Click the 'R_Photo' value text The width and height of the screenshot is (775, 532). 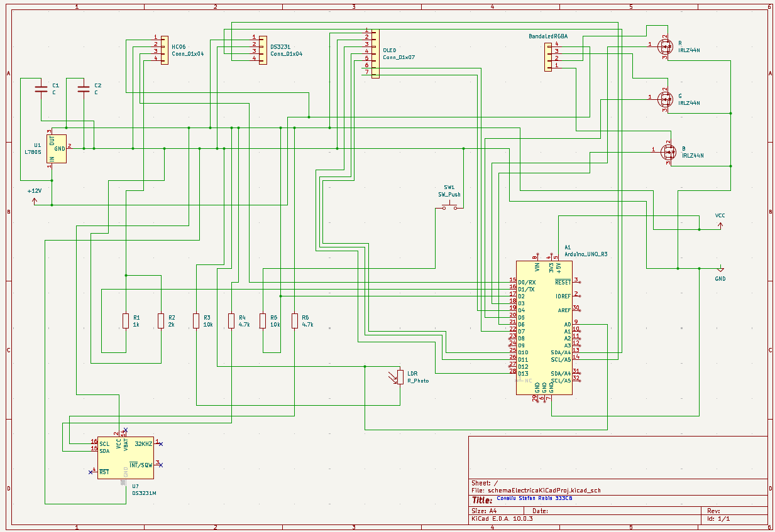pyautogui.click(x=418, y=381)
